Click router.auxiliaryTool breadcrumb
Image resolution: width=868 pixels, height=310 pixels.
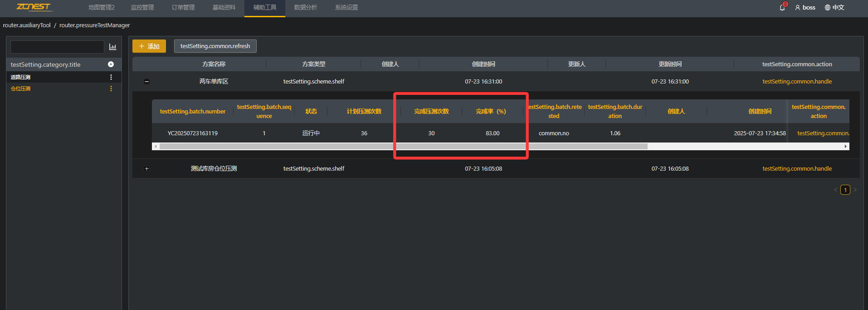point(27,25)
